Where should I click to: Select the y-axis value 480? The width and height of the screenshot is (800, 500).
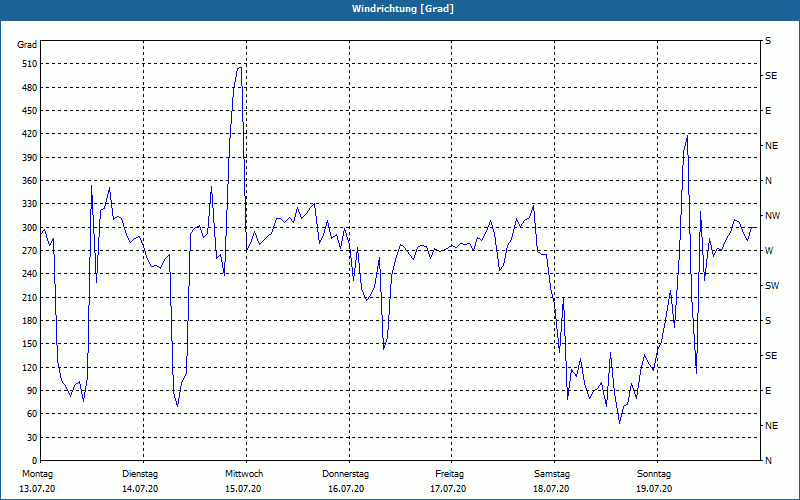tap(30, 88)
